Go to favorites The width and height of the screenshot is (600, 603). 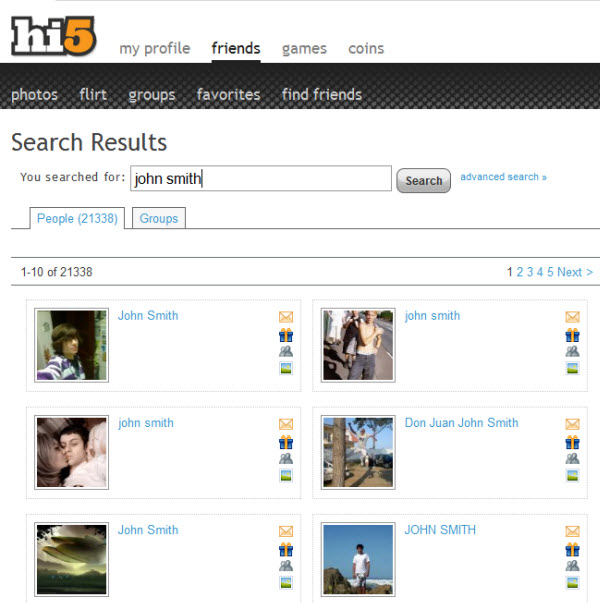pyautogui.click(x=228, y=94)
